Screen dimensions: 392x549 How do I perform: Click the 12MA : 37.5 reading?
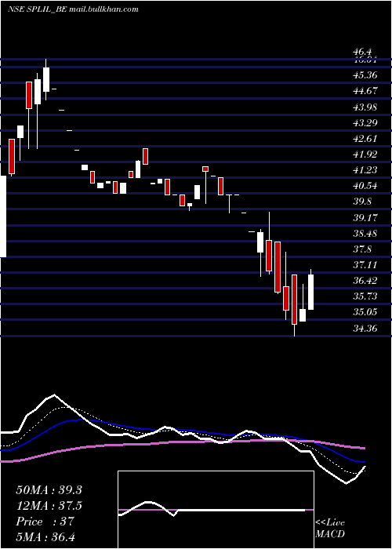(x=49, y=506)
